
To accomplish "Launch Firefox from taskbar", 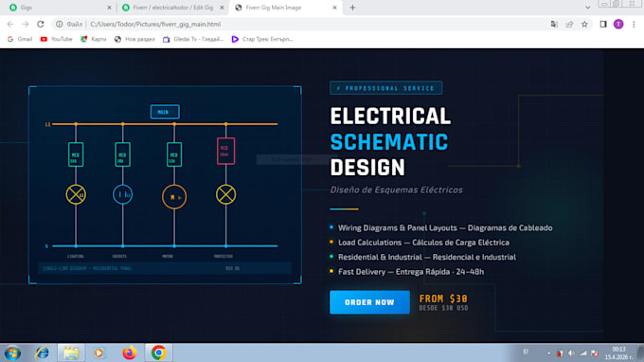I will (x=130, y=353).
